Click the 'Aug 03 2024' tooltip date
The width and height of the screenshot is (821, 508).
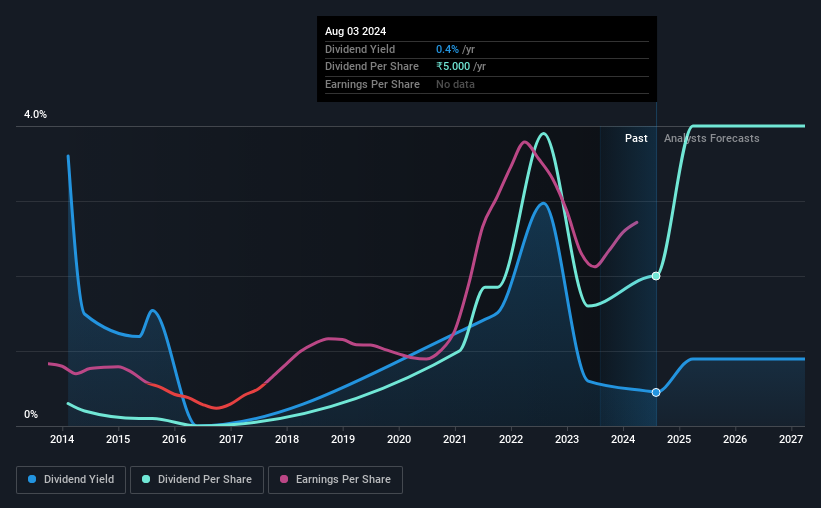356,31
